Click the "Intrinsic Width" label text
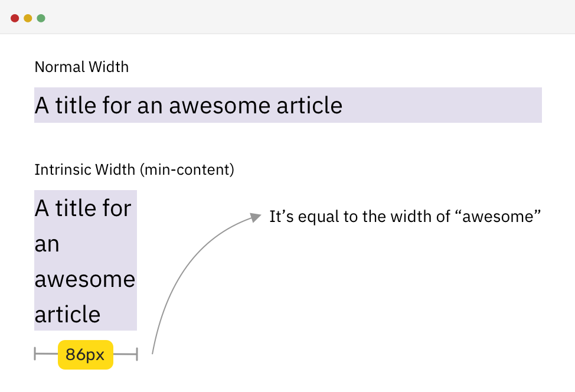This screenshot has width=575, height=392. point(85,171)
